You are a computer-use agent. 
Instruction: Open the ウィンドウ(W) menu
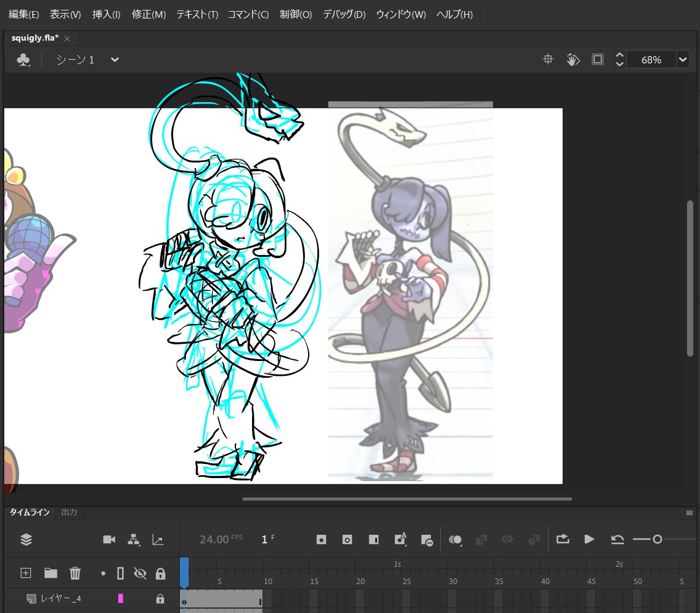[x=401, y=14]
